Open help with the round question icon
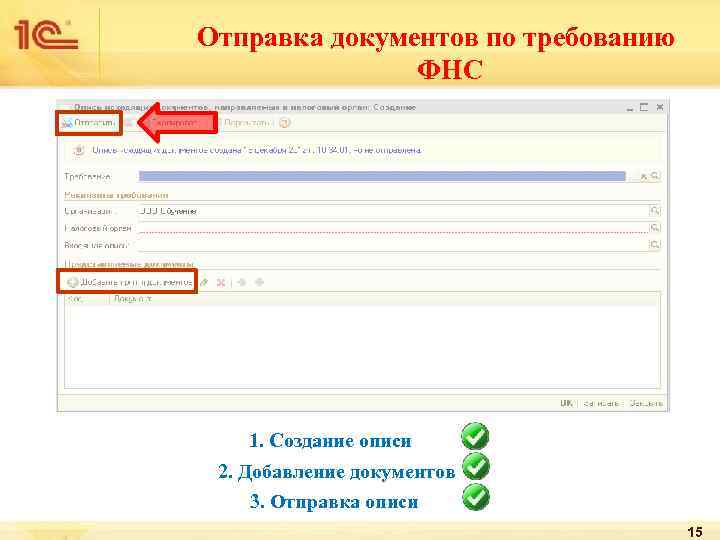Image resolution: width=720 pixels, height=540 pixels. tap(285, 123)
